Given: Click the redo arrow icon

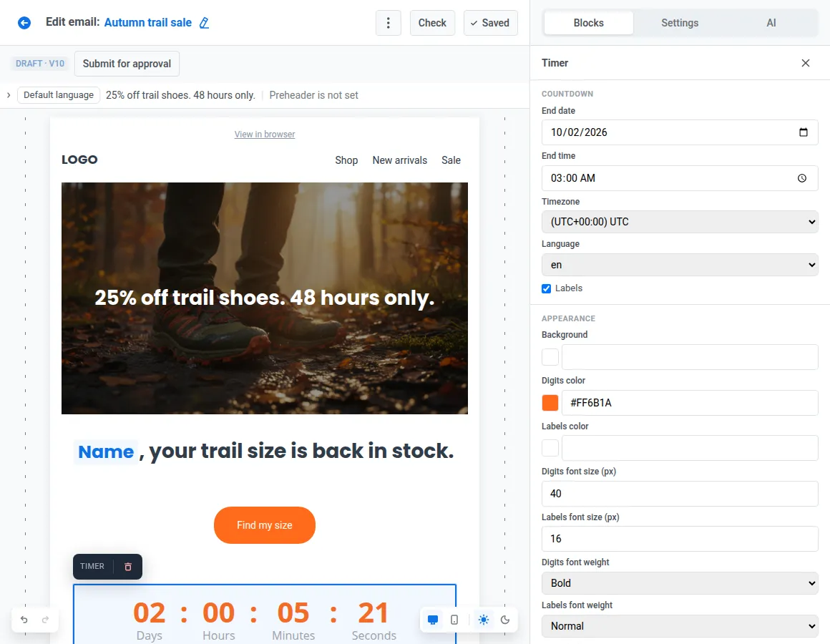Looking at the screenshot, I should point(45,619).
